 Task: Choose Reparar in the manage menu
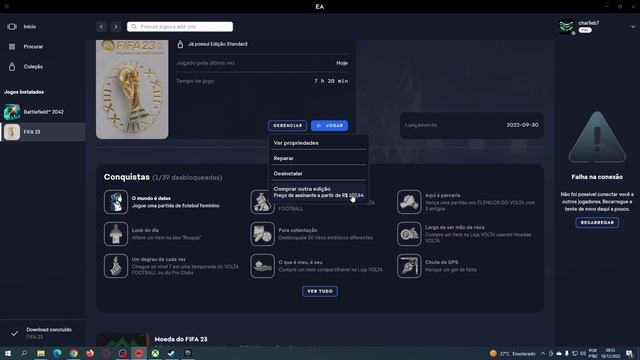click(x=319, y=158)
